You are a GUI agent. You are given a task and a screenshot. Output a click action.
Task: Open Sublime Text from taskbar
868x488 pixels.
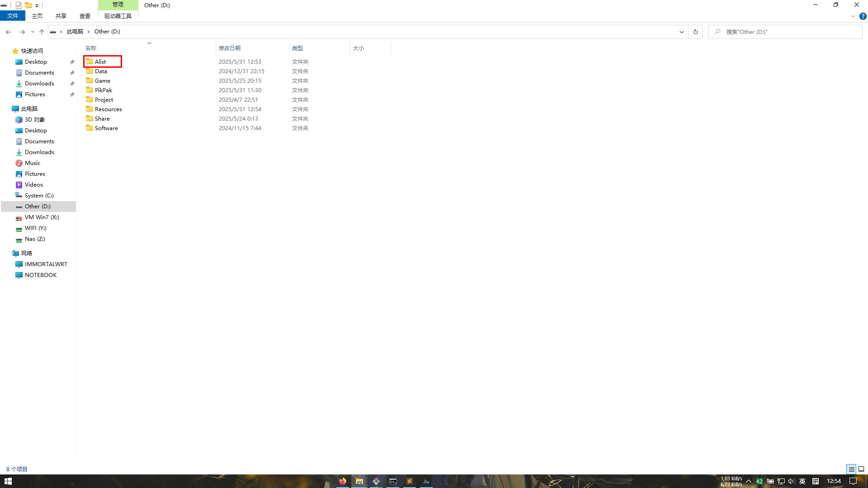[409, 481]
